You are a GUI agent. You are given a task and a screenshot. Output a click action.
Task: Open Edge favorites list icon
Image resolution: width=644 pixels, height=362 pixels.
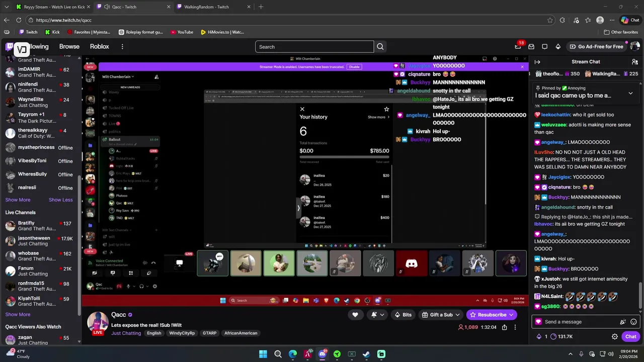coord(588,20)
